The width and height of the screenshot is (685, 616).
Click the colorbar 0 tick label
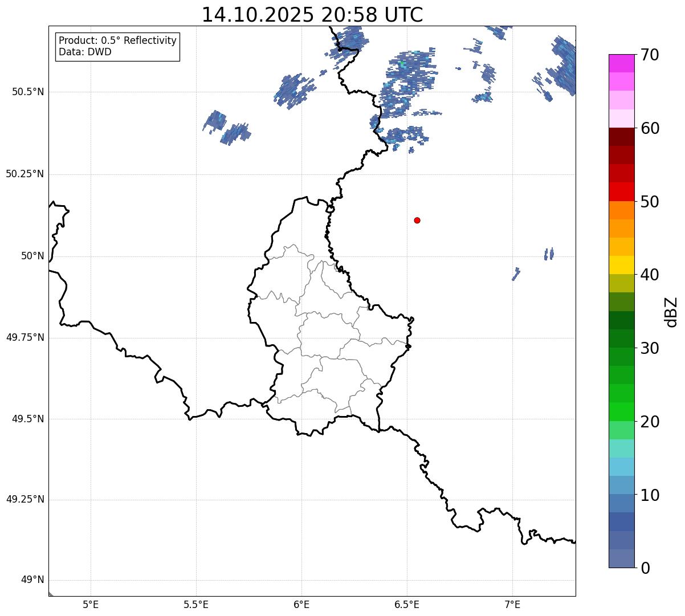pyautogui.click(x=645, y=568)
